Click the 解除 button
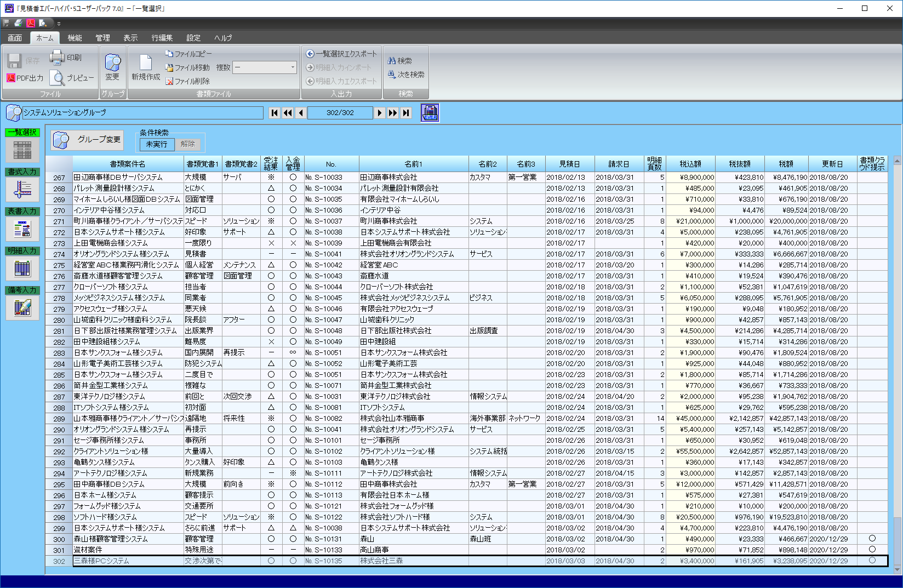903x588 pixels. coord(188,144)
